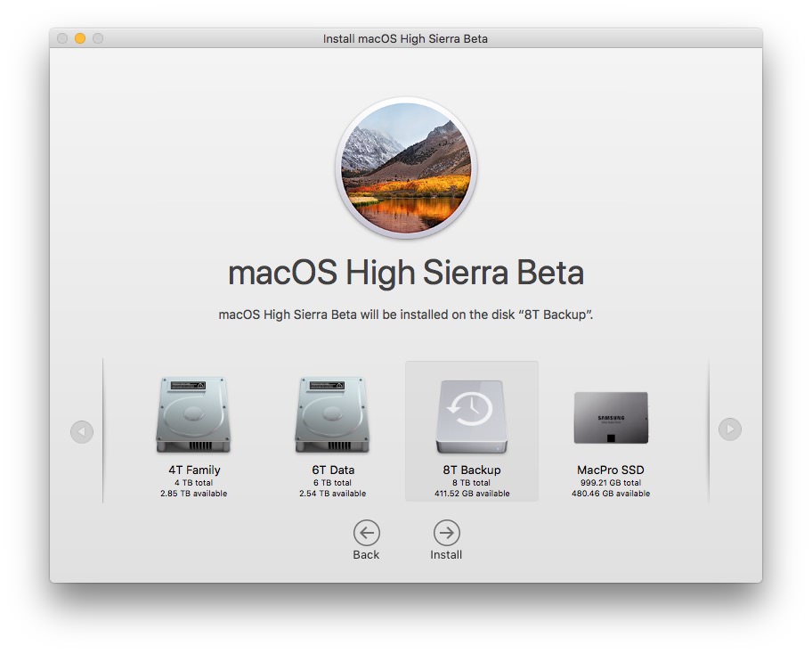Click the "6T Data" disk name

pos(333,470)
